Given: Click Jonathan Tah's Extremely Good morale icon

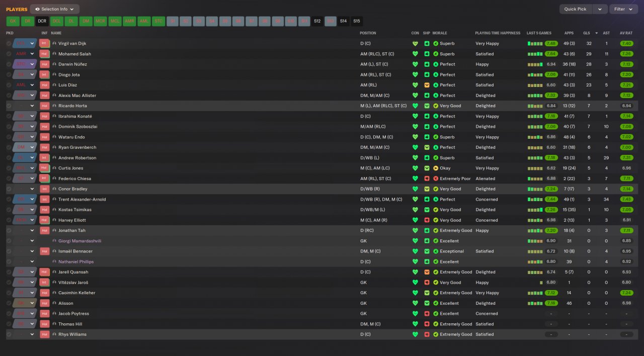Looking at the screenshot, I should [x=436, y=230].
